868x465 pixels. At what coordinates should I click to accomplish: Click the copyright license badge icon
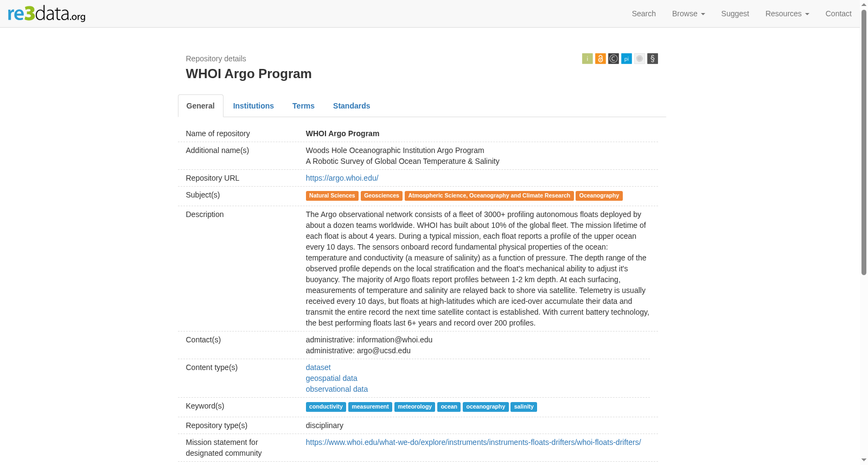tap(613, 59)
